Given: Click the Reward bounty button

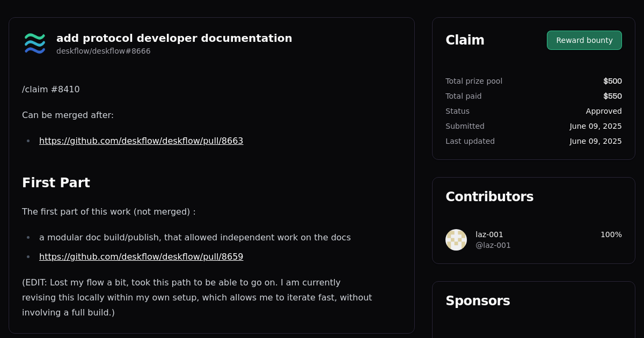Looking at the screenshot, I should tap(584, 40).
